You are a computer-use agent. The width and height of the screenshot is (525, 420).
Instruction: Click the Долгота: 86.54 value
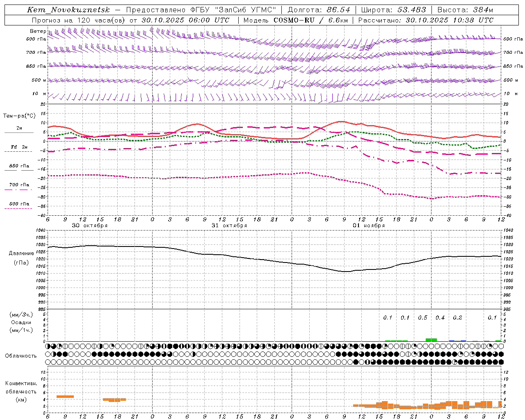click(319, 10)
